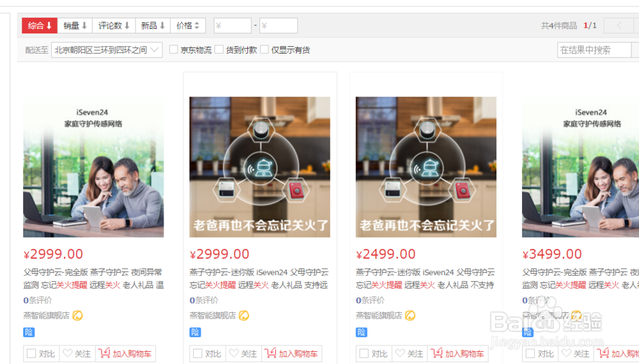Enable 仅显示有货 checkbox

pos(265,50)
